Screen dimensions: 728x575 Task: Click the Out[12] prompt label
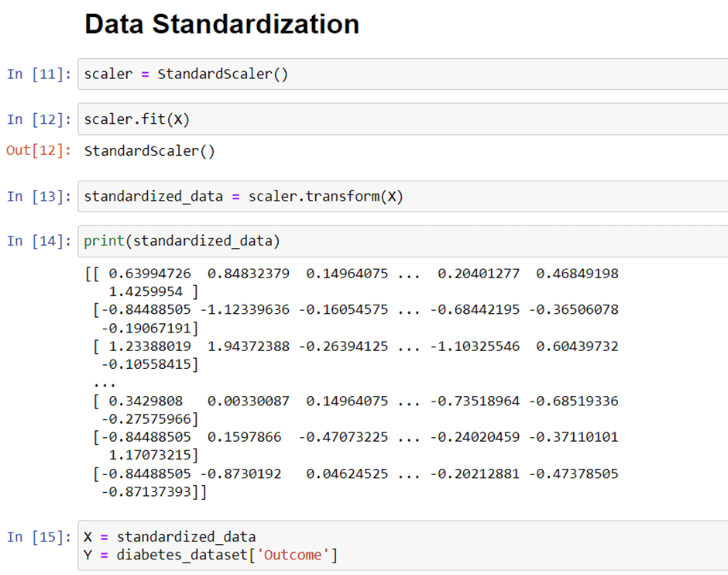tap(39, 150)
